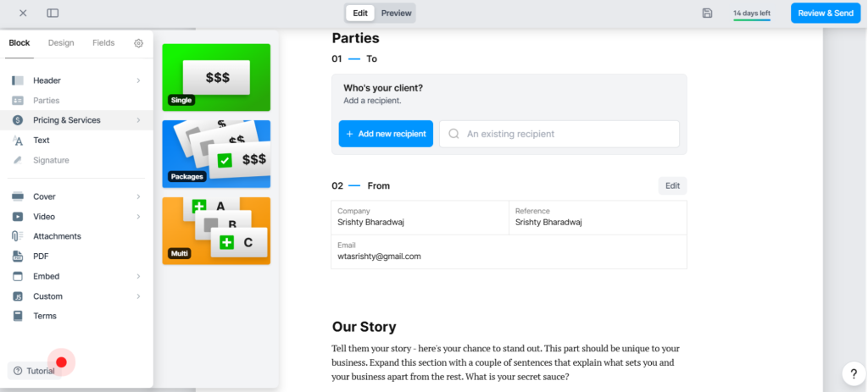Toggle the sidebar panel icon
This screenshot has width=868, height=392.
(x=53, y=13)
